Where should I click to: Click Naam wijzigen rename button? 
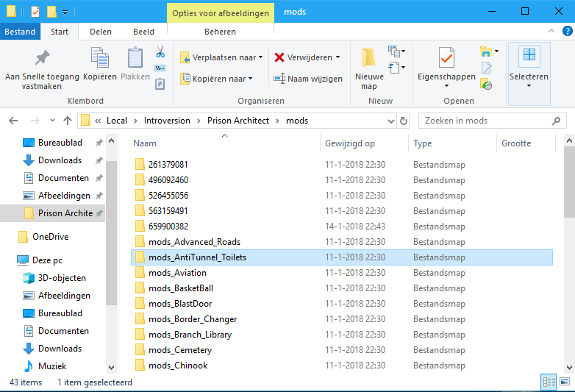[x=308, y=79]
